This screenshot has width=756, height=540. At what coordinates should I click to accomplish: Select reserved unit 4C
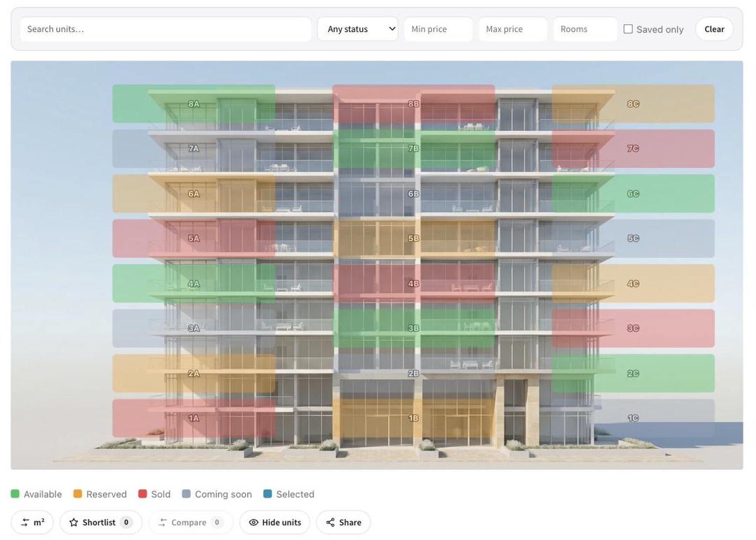633,283
